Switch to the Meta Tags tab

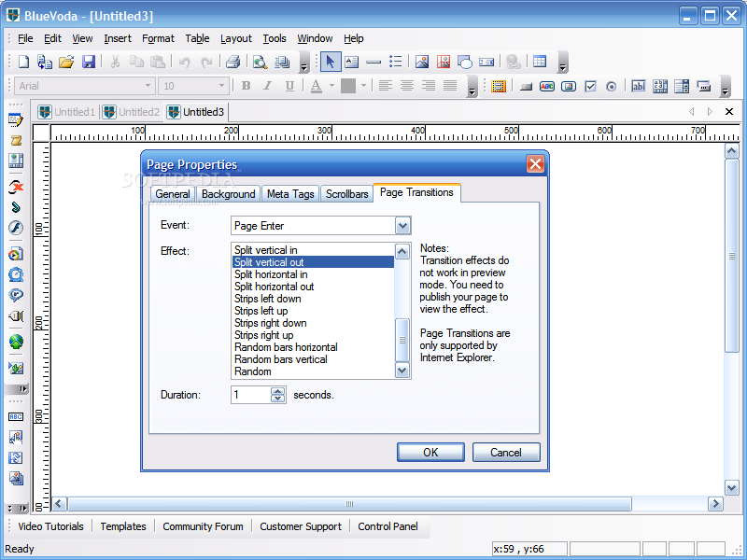[x=290, y=194]
